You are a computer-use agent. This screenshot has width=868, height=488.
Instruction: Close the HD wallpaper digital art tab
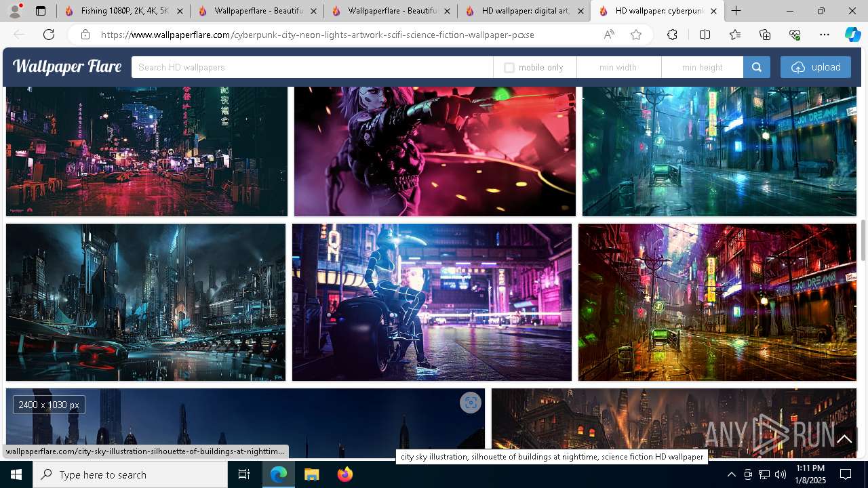click(x=580, y=11)
